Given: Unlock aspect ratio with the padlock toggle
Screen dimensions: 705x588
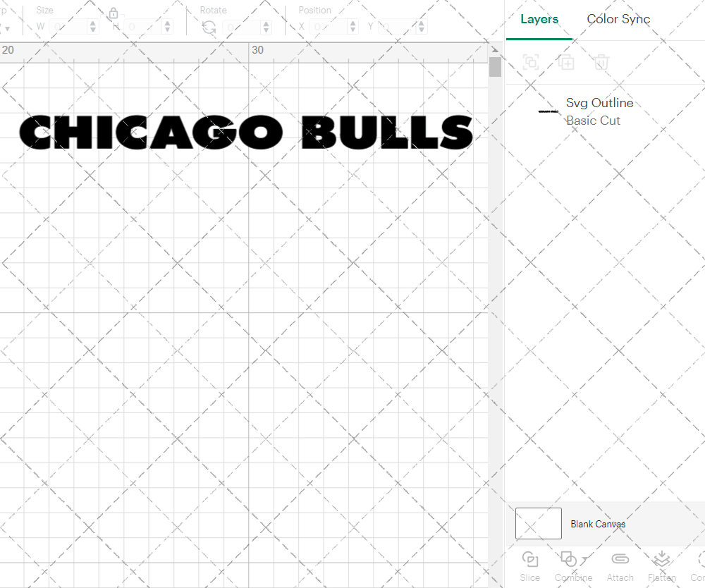Looking at the screenshot, I should click(114, 13).
